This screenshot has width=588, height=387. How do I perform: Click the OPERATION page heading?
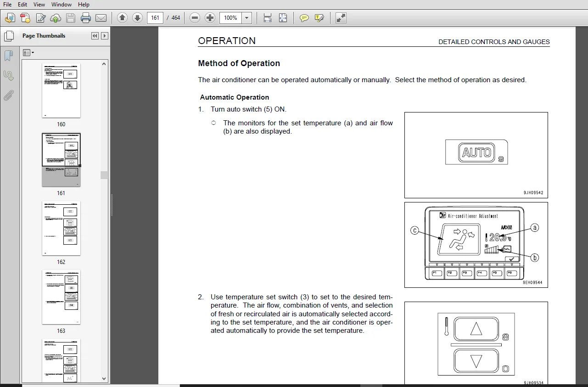click(x=227, y=40)
